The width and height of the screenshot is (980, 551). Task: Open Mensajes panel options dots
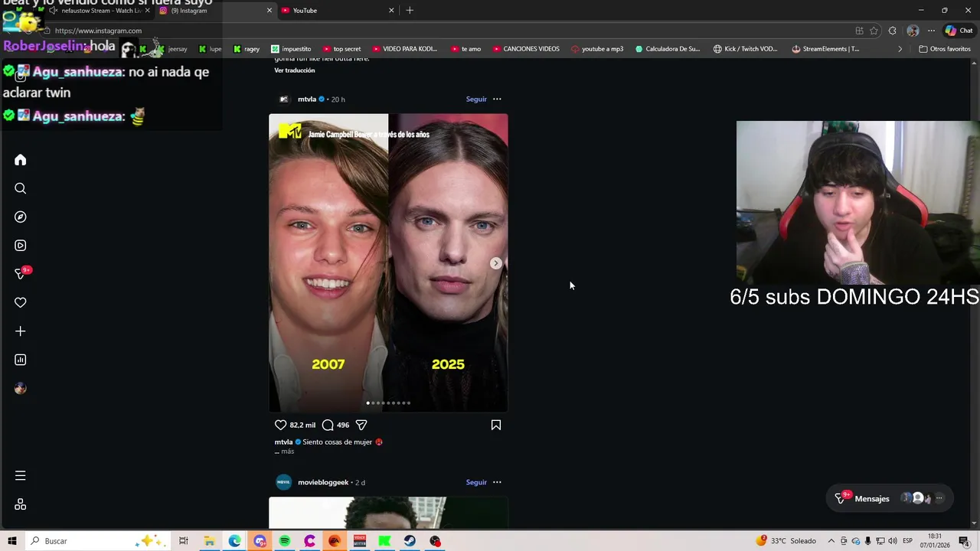click(x=939, y=498)
